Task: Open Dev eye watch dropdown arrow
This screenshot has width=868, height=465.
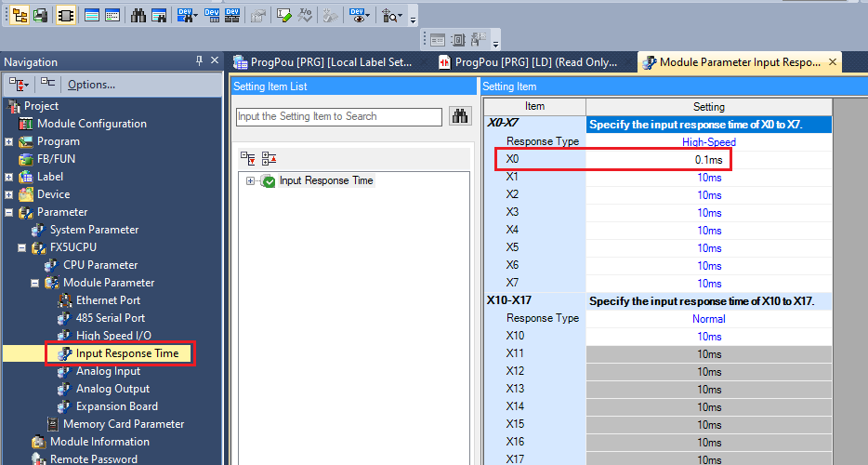Action: (368, 17)
